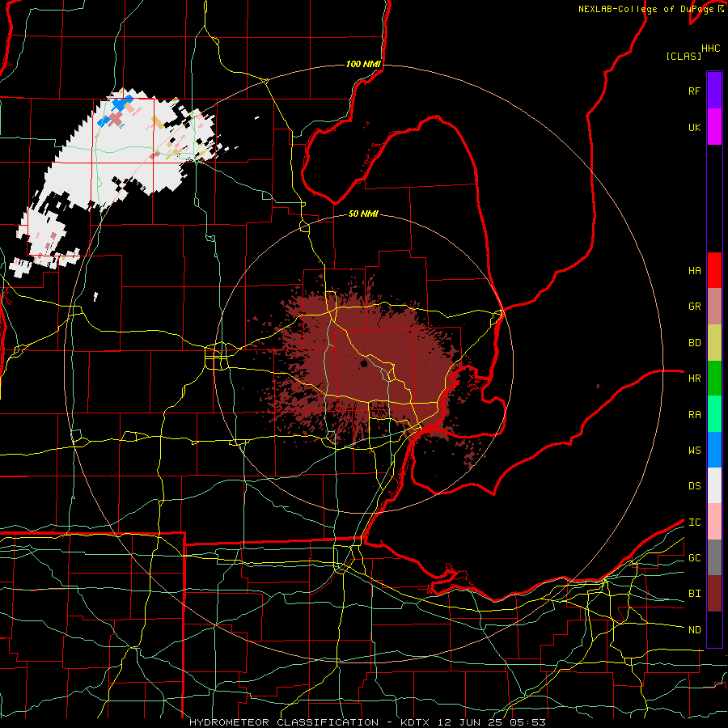The width and height of the screenshot is (728, 728).
Task: Click the HR legend label
Action: tap(694, 379)
